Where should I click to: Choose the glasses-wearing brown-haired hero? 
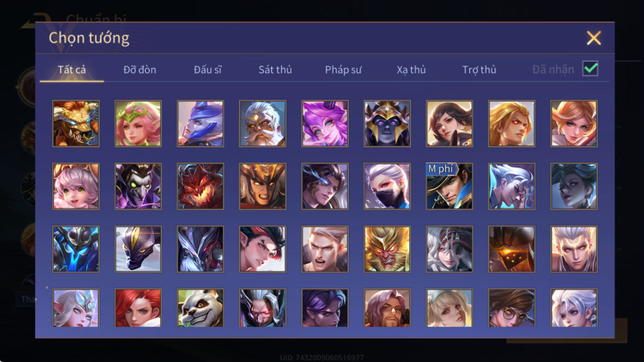coord(511,308)
